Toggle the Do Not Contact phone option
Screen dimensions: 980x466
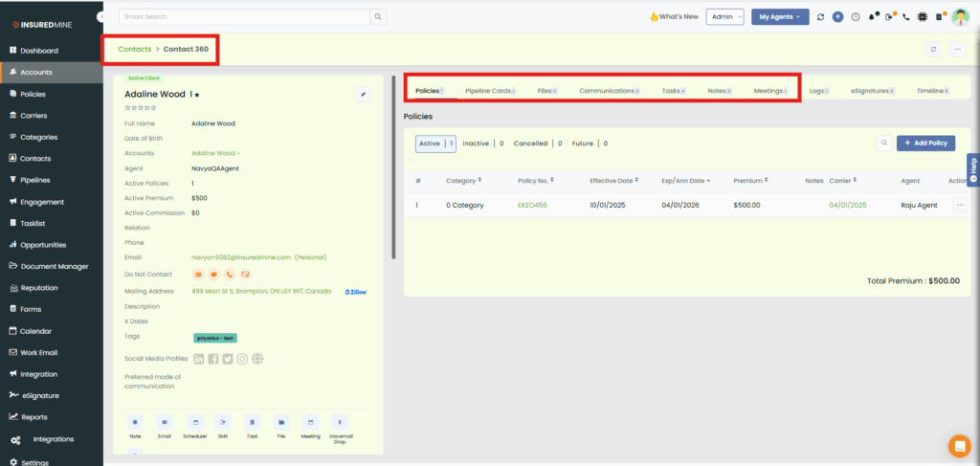(230, 275)
